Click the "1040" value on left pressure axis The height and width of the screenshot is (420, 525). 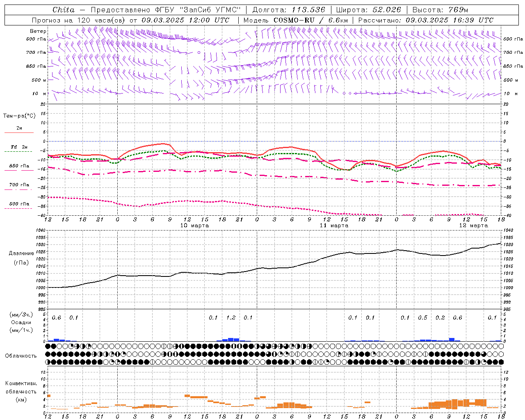click(41, 231)
